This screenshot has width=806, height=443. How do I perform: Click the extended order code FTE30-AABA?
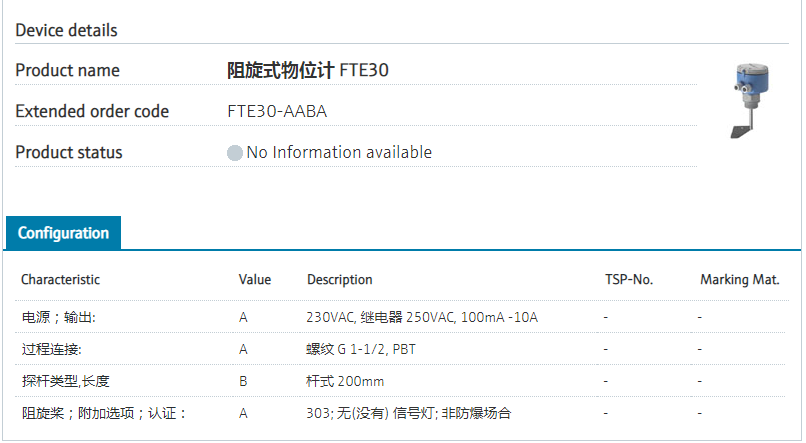277,111
